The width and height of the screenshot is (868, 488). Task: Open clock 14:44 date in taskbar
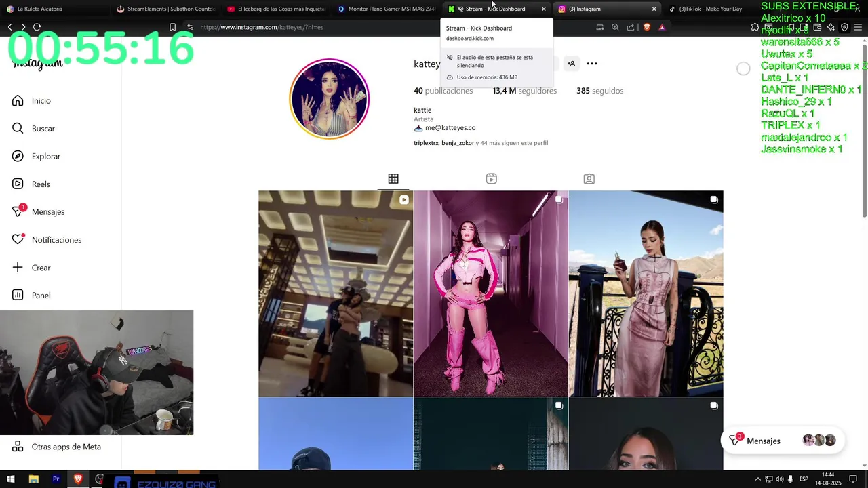click(x=829, y=479)
